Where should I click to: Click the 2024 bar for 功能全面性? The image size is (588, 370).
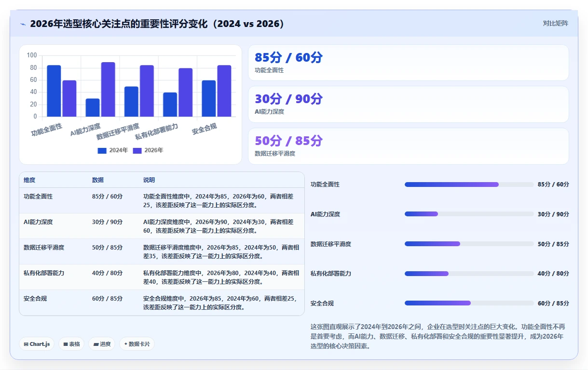54,91
